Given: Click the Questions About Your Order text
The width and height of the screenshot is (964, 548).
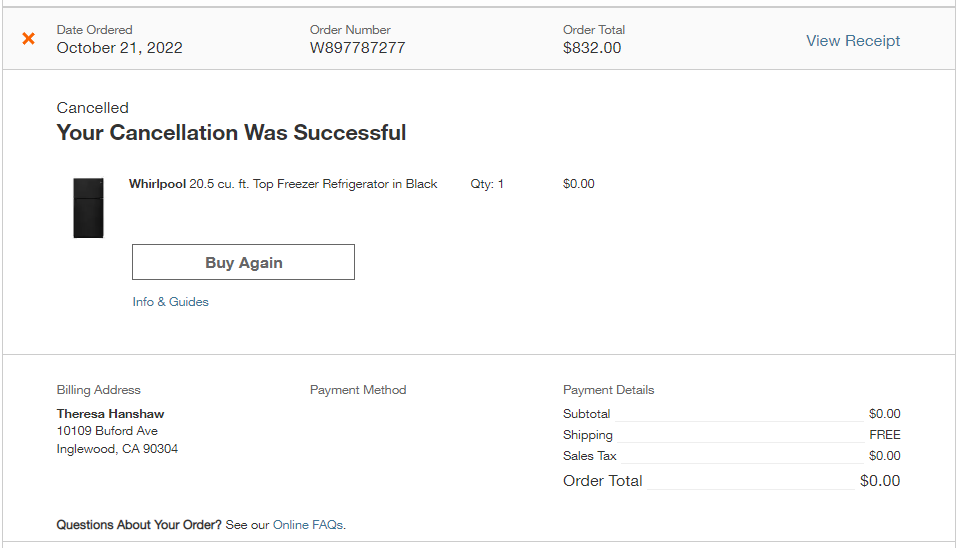Looking at the screenshot, I should 139,525.
